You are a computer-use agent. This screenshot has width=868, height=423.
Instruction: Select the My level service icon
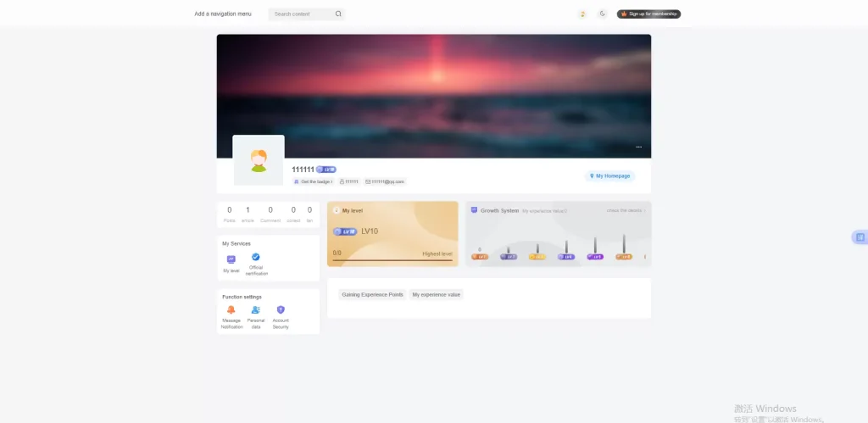coord(231,259)
